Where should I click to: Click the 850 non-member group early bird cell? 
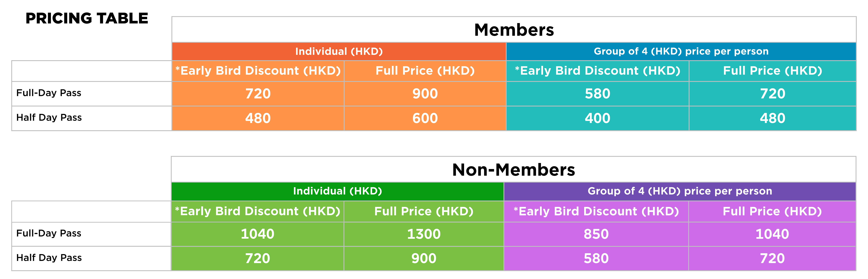pos(596,234)
